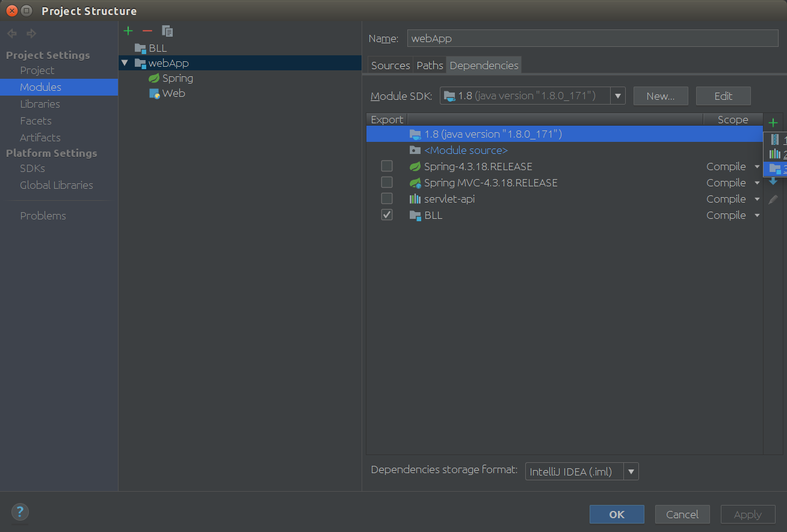
Task: Remove selected module with red minus
Action: pyautogui.click(x=147, y=31)
